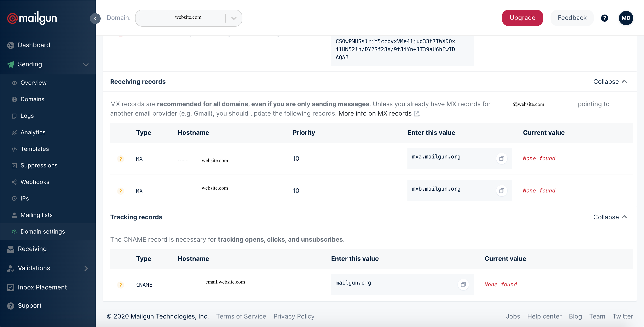Collapse the Tracking records section

coord(610,217)
